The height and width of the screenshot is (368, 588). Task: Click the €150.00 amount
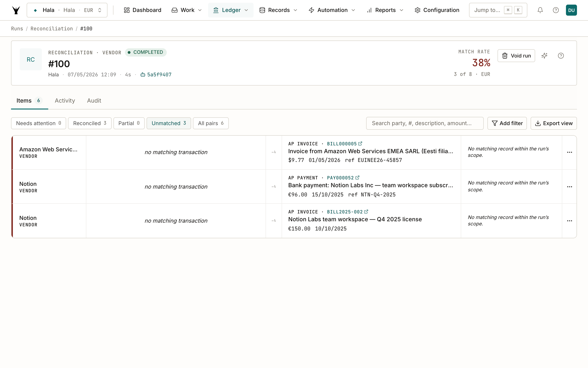coord(299,229)
